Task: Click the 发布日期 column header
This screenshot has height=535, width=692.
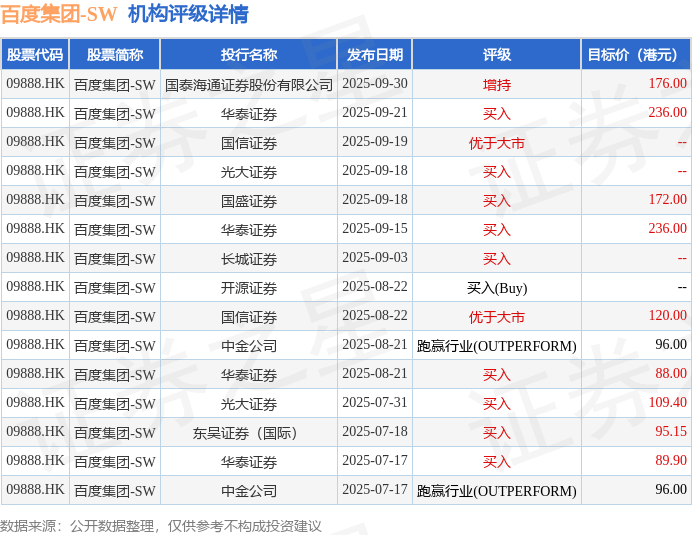Action: (375, 54)
